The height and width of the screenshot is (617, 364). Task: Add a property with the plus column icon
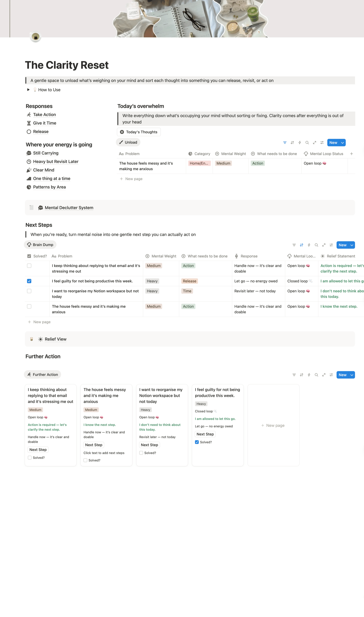(x=351, y=154)
